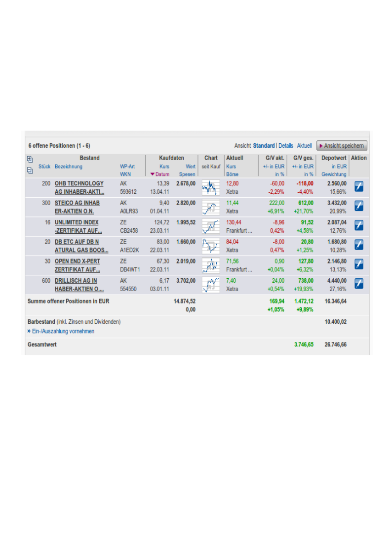This screenshot has height=555, width=392.
Task: Sort by Kaufdaten Kurs header
Action: tap(164, 167)
